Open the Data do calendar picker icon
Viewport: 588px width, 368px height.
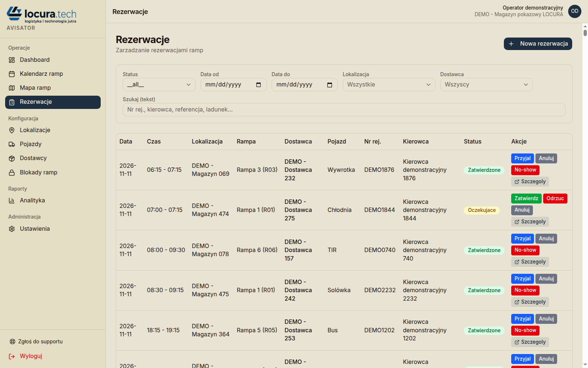330,85
